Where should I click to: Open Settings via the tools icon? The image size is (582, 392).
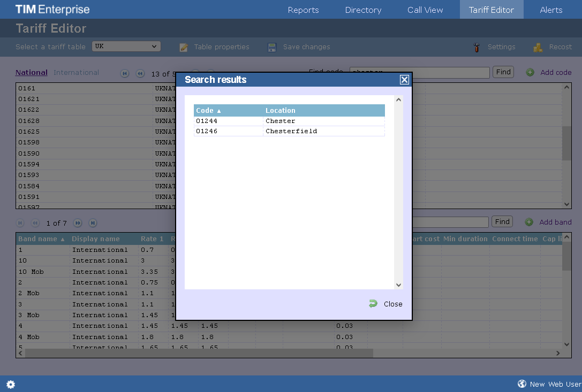coord(477,47)
